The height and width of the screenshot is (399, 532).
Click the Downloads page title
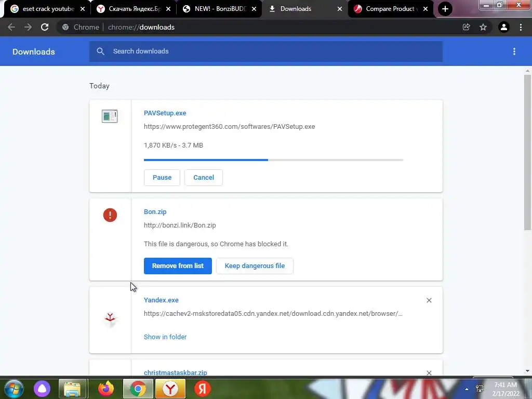pyautogui.click(x=34, y=51)
